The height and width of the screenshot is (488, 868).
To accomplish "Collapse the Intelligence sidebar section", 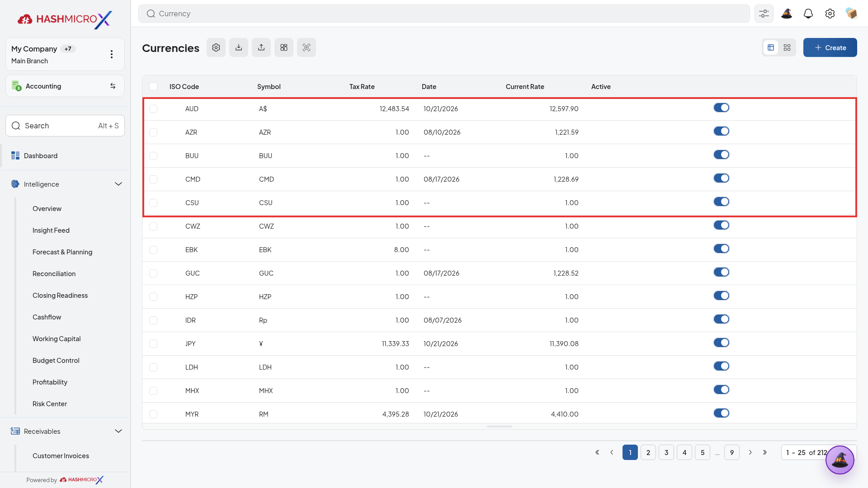I will (118, 184).
